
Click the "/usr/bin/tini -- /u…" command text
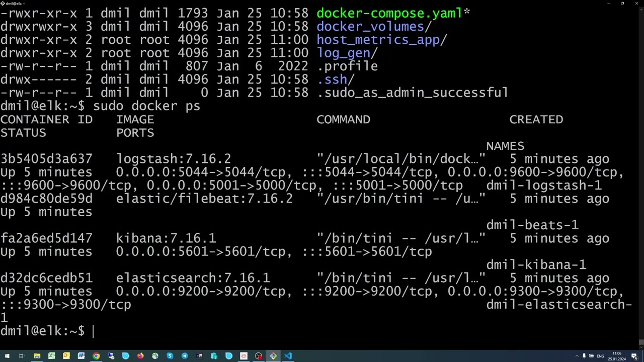pyautogui.click(x=401, y=199)
